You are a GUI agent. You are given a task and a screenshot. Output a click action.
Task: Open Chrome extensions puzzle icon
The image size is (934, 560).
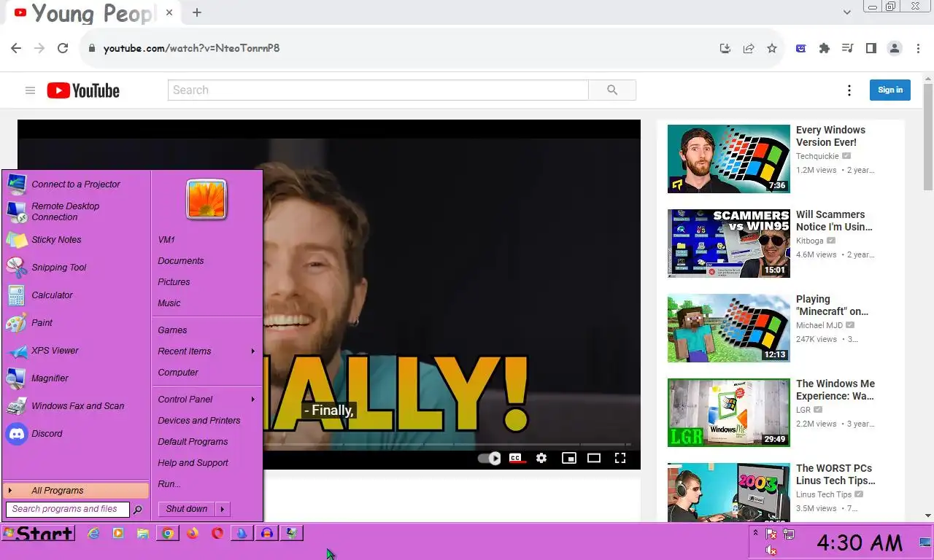click(x=825, y=48)
